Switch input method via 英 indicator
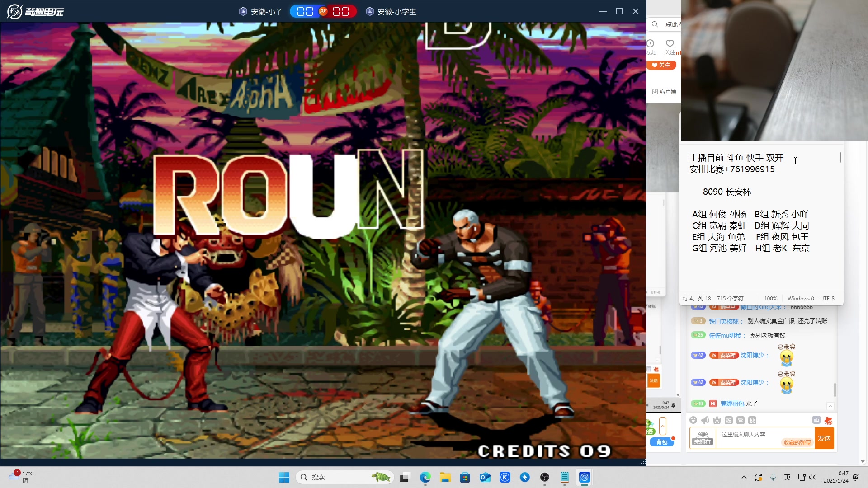 [787, 477]
